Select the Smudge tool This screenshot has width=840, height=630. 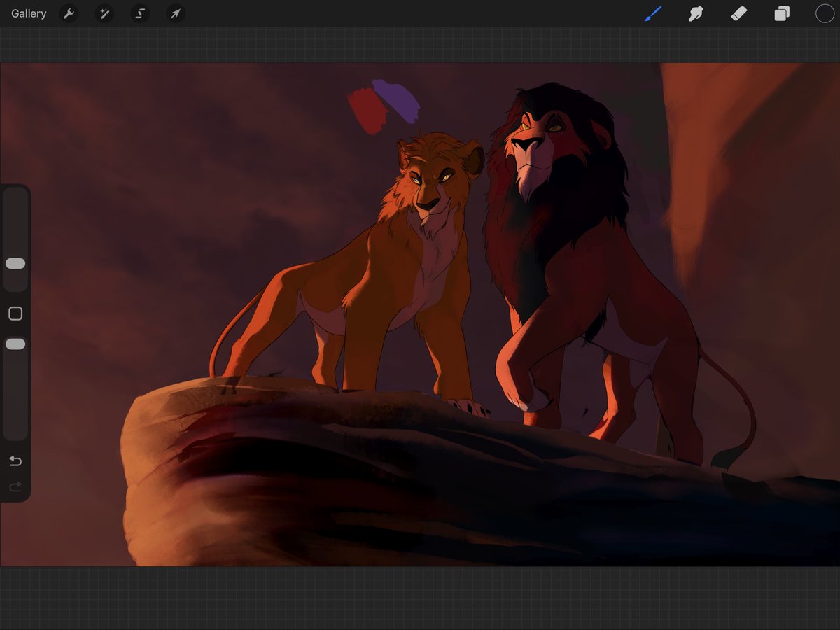[x=696, y=13]
